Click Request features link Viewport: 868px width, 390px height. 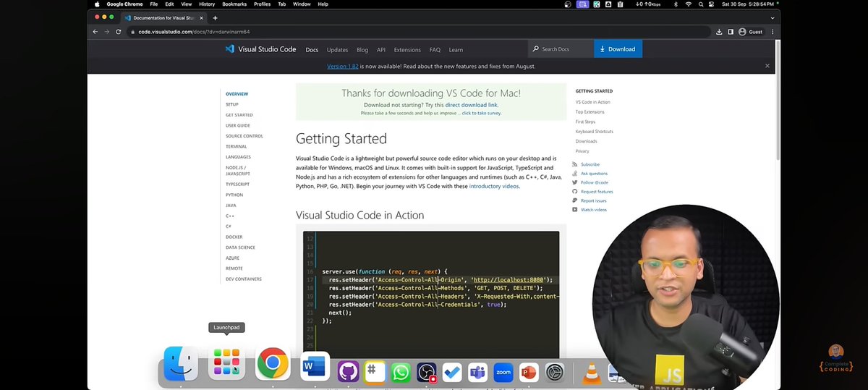pos(597,192)
